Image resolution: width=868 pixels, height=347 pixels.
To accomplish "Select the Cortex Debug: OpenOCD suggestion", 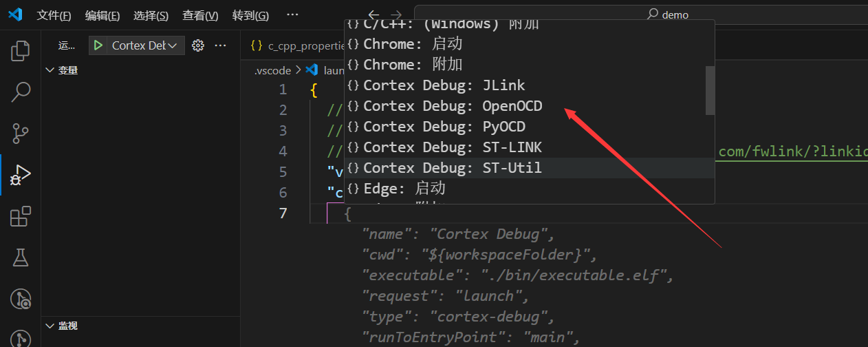I will [x=453, y=106].
